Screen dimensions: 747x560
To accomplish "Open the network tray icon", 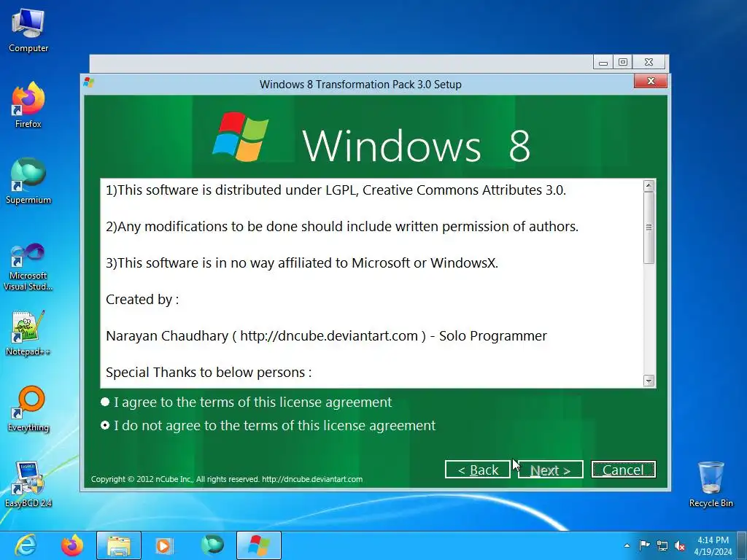I will point(662,545).
